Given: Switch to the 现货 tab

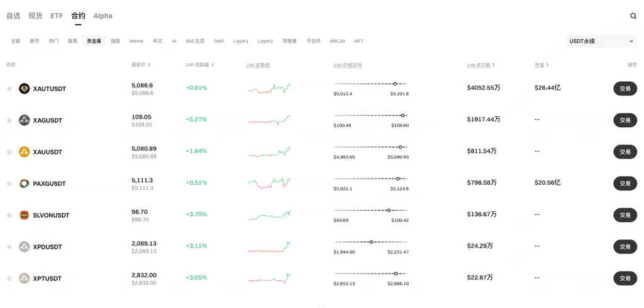Looking at the screenshot, I should 35,16.
